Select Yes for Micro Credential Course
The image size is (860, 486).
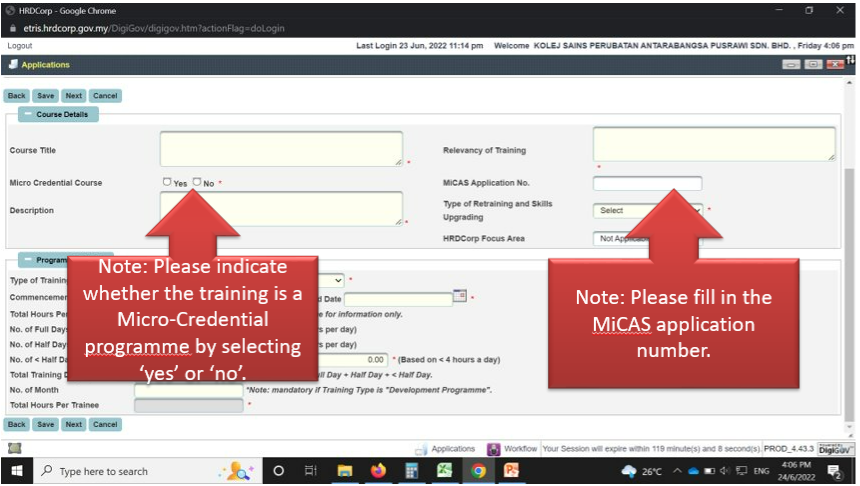[x=167, y=182]
